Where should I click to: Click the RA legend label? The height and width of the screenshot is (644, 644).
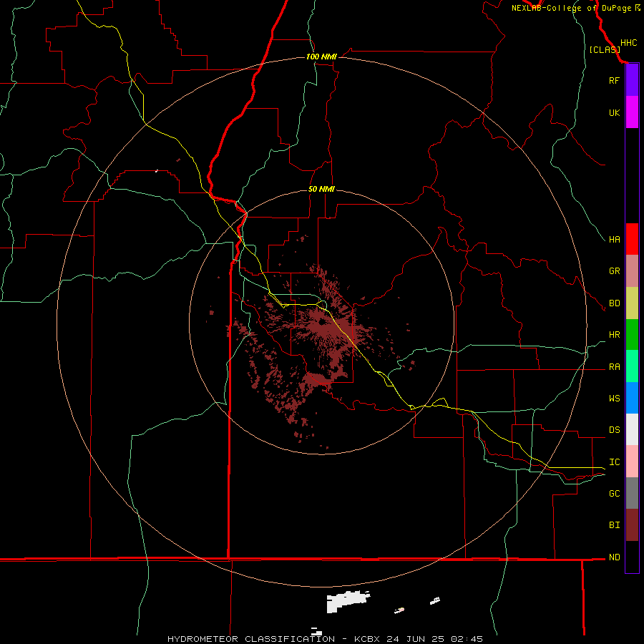coord(614,366)
